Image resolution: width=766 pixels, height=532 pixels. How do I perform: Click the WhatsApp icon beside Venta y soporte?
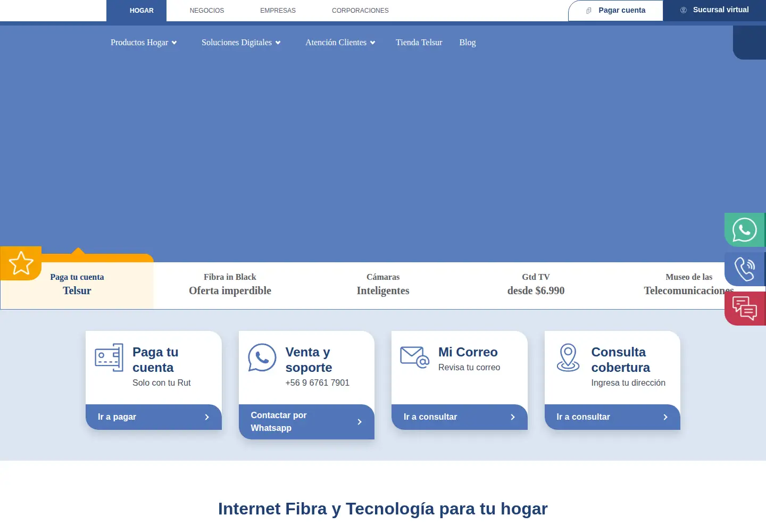[262, 358]
